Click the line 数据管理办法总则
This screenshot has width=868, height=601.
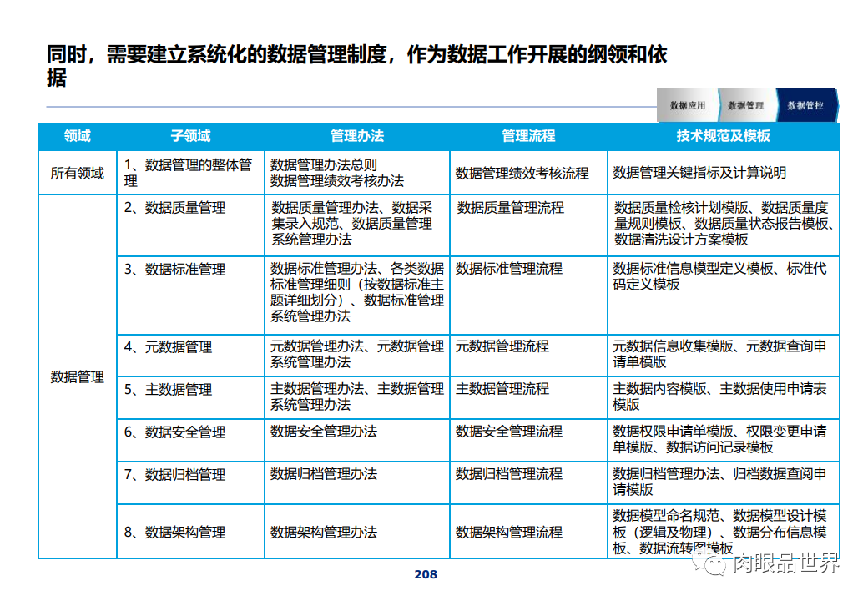click(x=323, y=165)
